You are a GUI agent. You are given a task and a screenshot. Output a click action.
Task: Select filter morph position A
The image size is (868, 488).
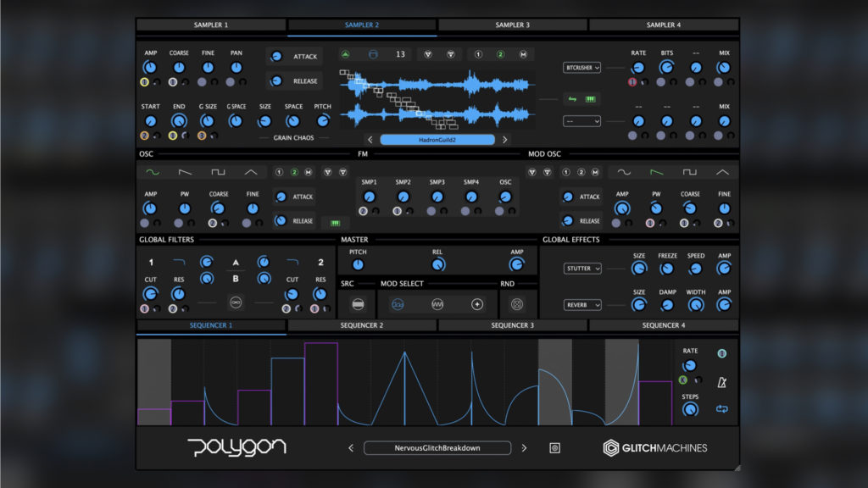pos(236,263)
